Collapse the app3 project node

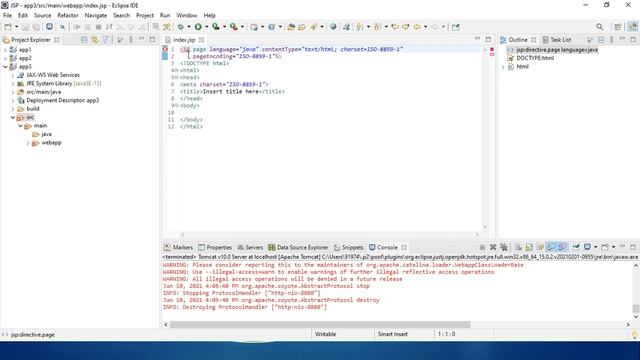click(5, 67)
